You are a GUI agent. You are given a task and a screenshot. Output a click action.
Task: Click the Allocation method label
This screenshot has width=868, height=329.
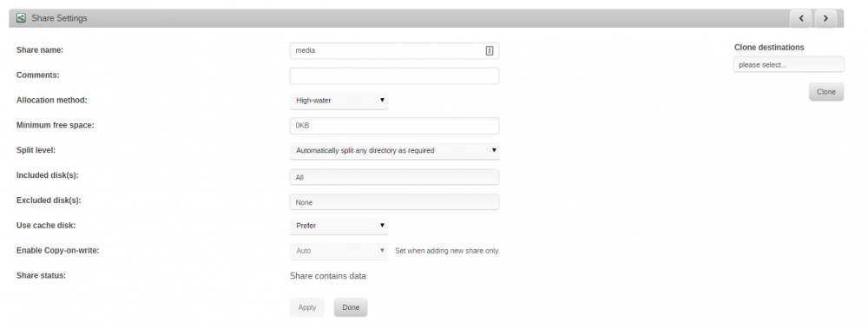click(52, 100)
